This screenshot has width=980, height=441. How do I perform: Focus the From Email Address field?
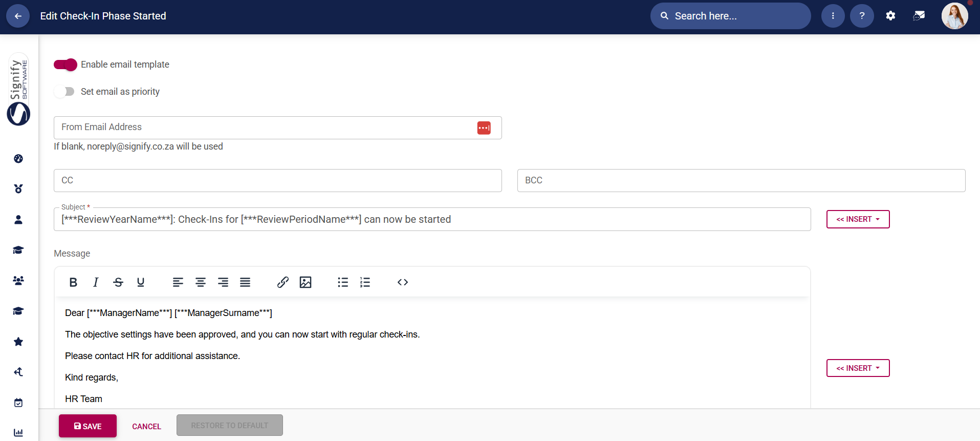click(x=278, y=128)
